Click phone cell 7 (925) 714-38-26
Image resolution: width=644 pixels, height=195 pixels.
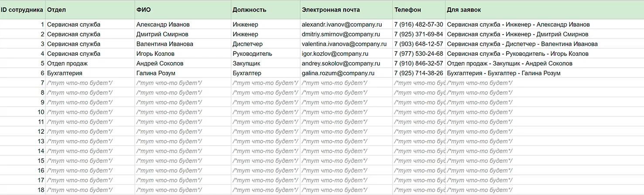pyautogui.click(x=419, y=73)
